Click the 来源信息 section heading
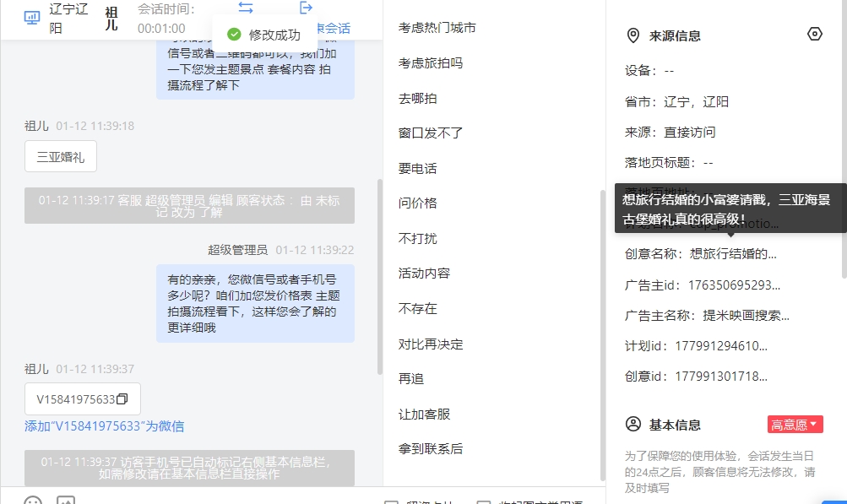 (675, 36)
